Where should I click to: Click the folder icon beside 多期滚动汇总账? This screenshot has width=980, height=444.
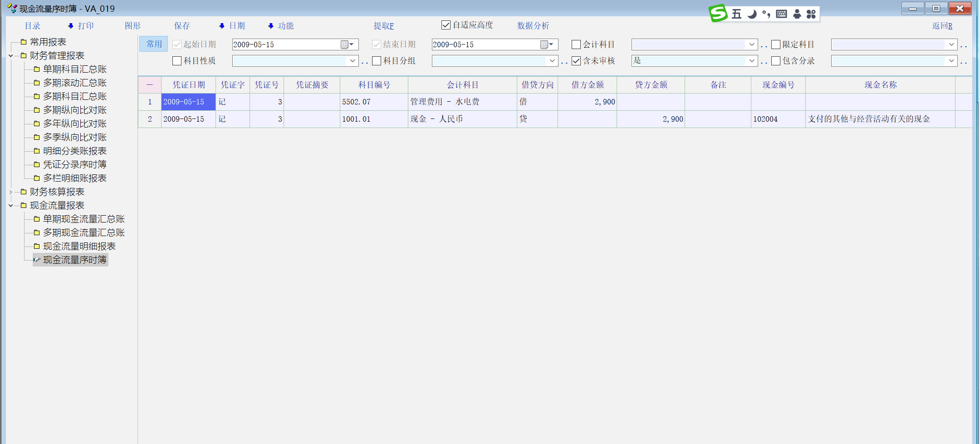37,83
